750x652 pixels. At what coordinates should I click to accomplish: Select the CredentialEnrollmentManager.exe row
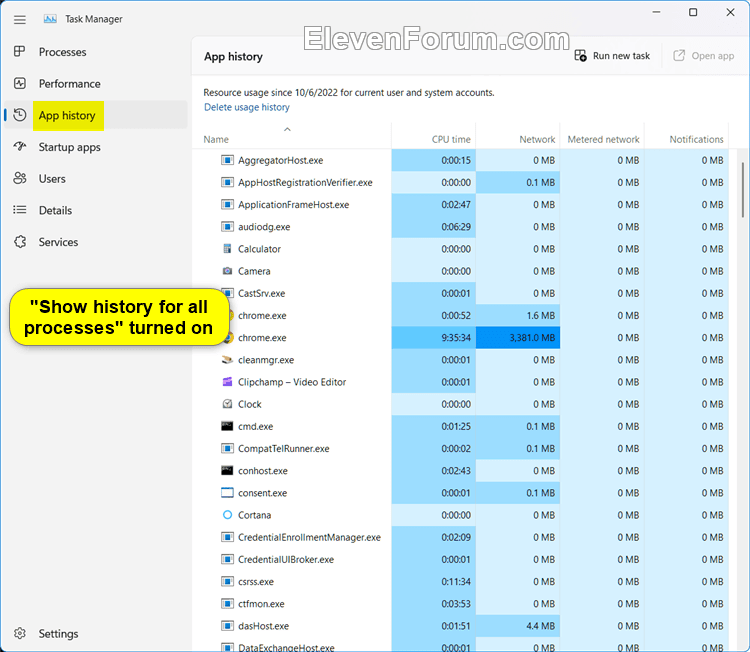point(461,537)
